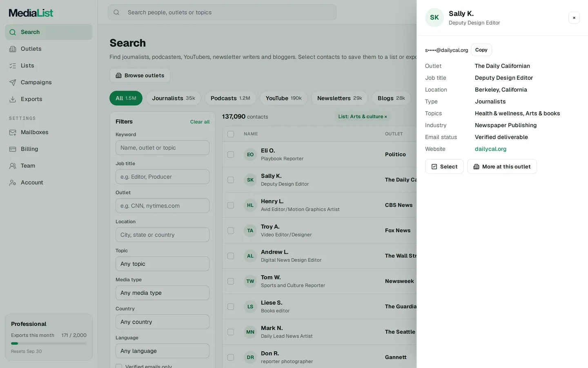Open Account settings
588x368 pixels.
(49, 182)
